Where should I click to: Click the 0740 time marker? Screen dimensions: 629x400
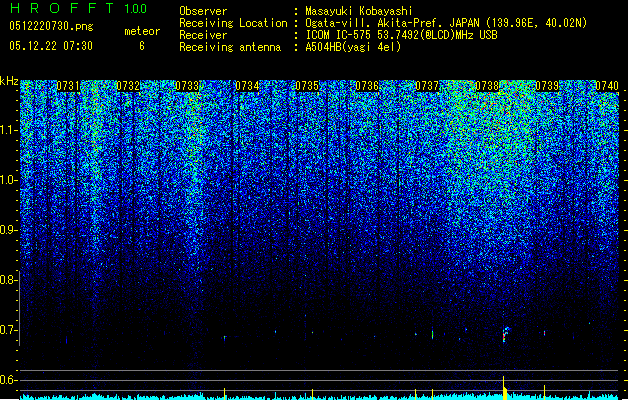(x=607, y=86)
